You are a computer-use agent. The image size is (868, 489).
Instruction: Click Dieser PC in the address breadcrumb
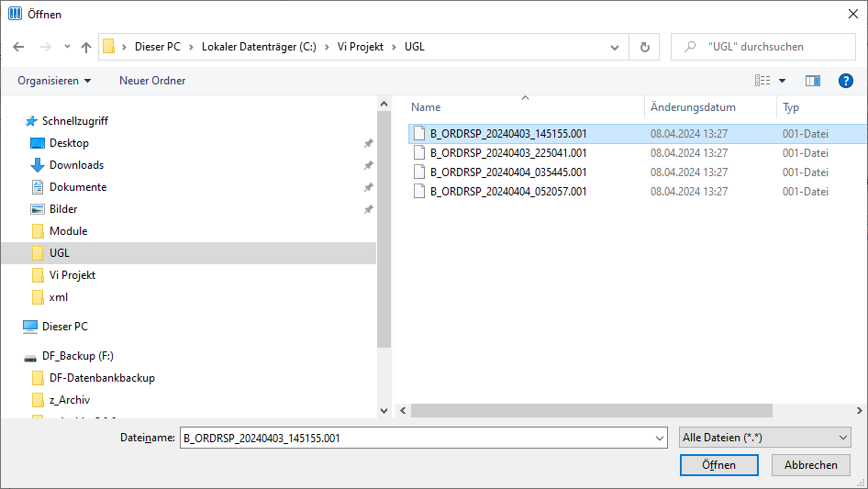click(x=158, y=47)
